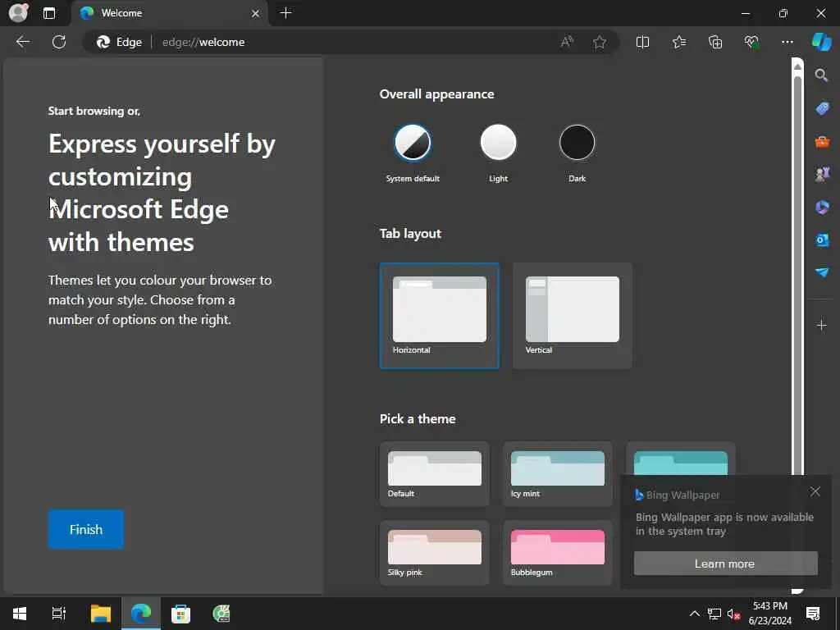Open the sidebar Drop paper plane icon
Screen dimensions: 840x630
(822, 272)
